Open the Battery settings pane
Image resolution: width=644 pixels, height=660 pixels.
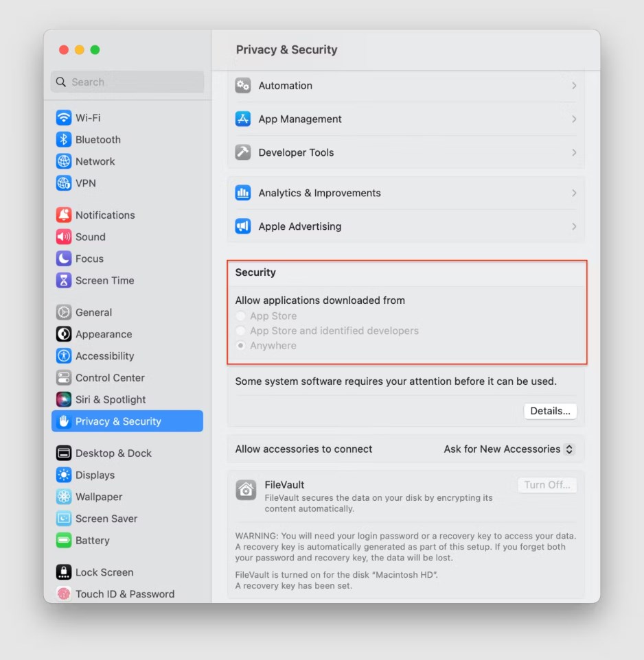(x=127, y=541)
